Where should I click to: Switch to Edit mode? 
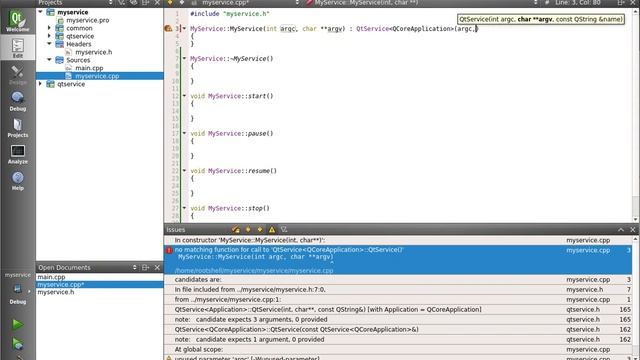[18, 47]
